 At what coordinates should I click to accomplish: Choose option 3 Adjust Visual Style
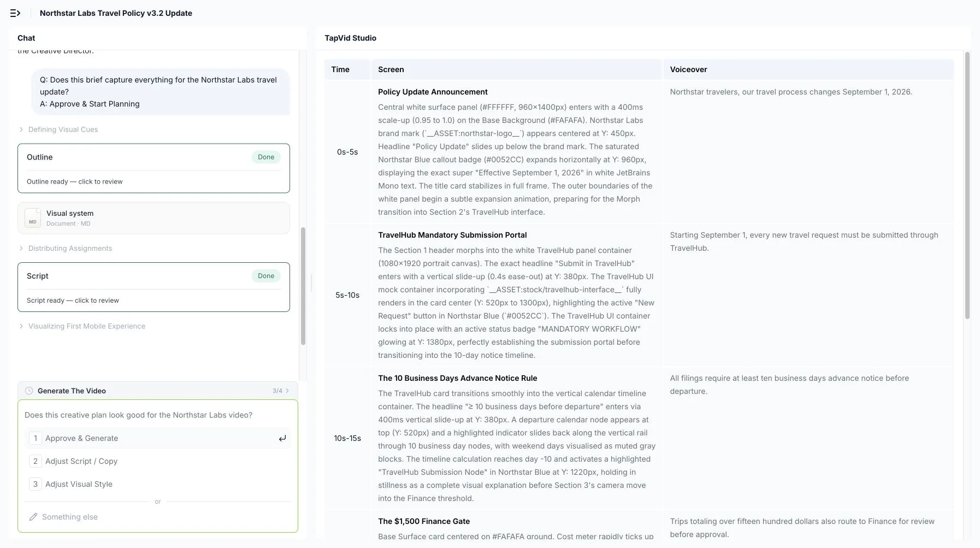click(158, 484)
